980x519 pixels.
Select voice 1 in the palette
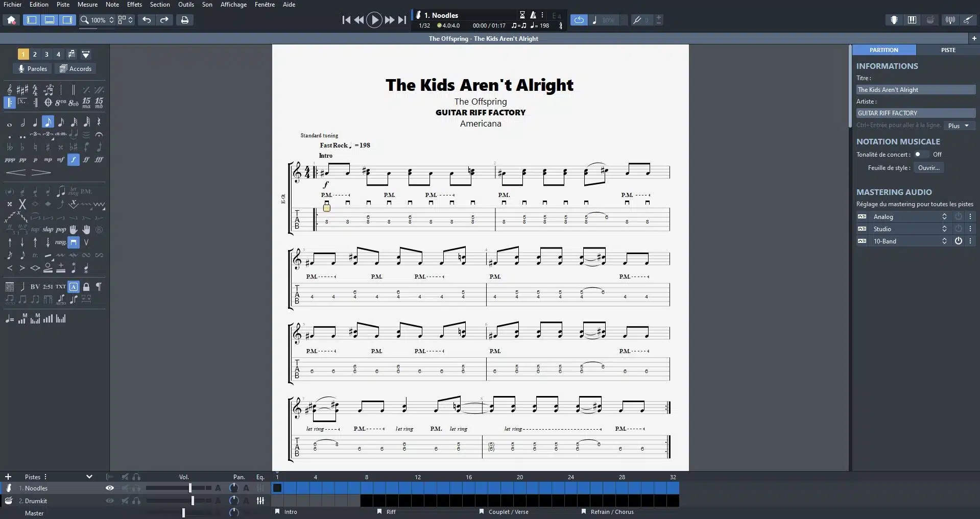[23, 54]
